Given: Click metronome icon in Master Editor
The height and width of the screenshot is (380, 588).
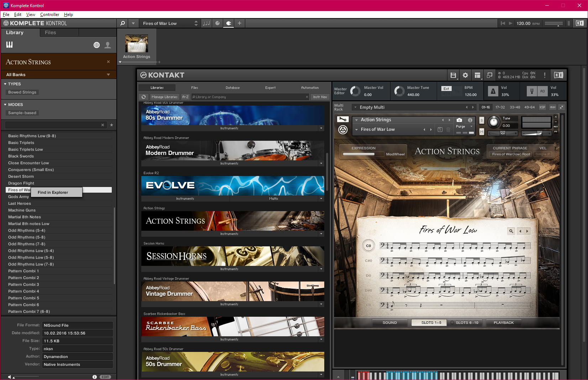Looking at the screenshot, I should [493, 91].
